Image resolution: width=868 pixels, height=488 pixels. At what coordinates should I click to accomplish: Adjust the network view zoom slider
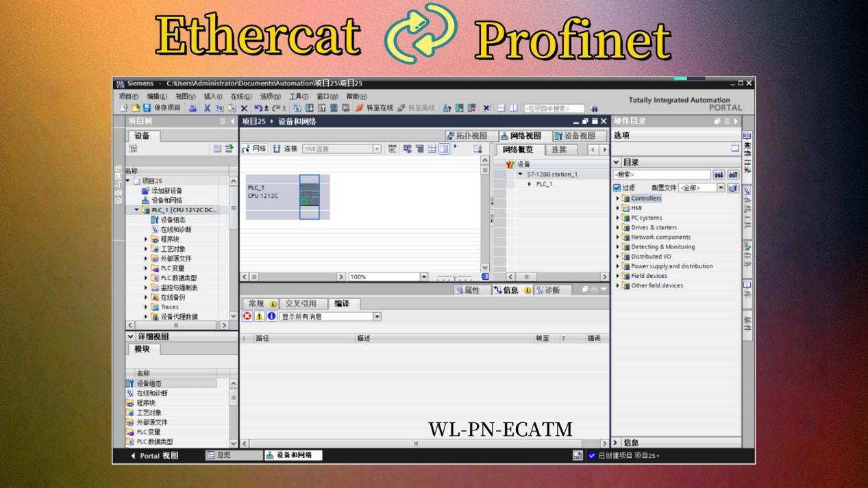click(x=456, y=277)
